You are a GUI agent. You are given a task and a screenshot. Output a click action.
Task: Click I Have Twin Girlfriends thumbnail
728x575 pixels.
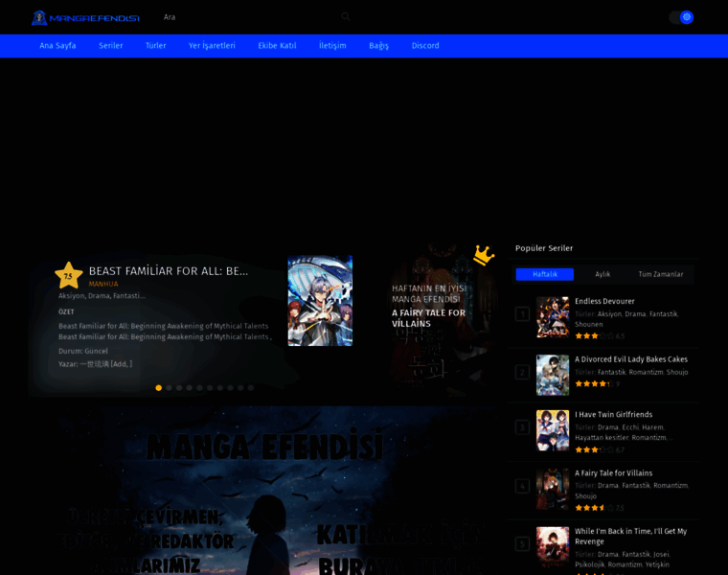click(x=553, y=430)
